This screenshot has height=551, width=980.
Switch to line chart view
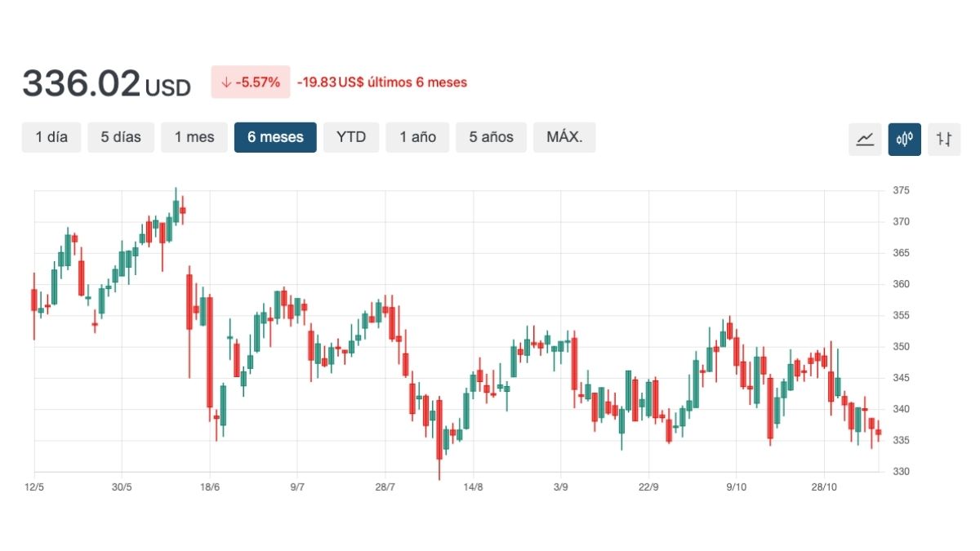tap(865, 139)
